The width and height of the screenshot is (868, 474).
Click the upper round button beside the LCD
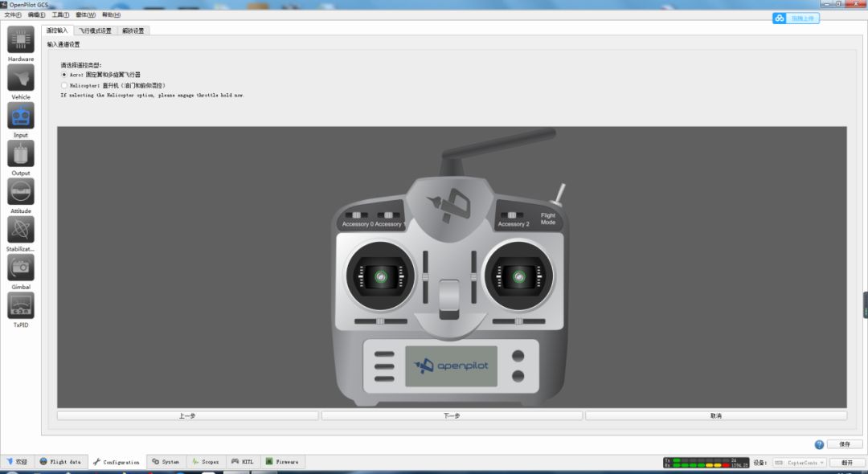[518, 356]
